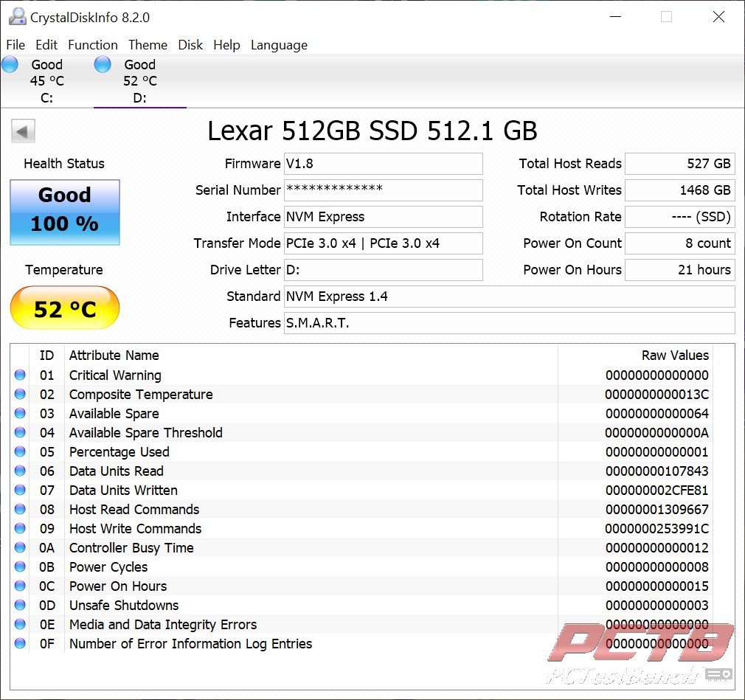Click the masked Serial Number field
The height and width of the screenshot is (700, 745).
pos(384,190)
